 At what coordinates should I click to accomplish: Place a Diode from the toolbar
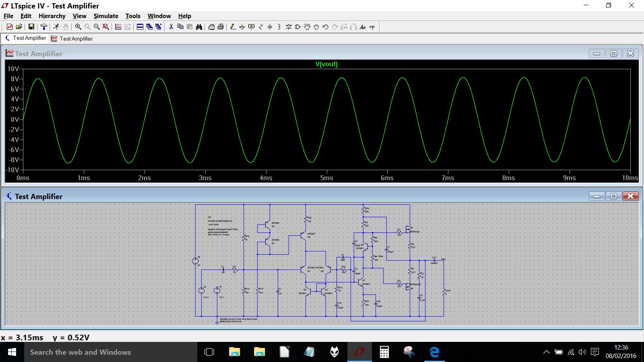(289, 27)
